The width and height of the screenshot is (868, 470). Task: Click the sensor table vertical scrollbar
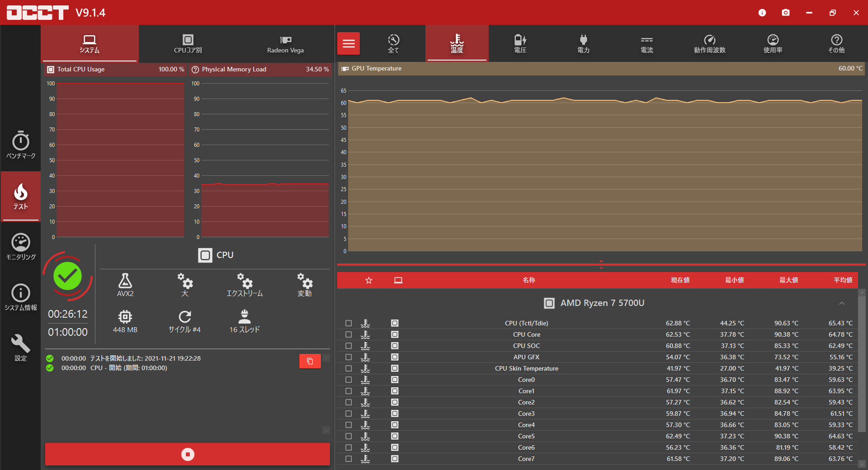click(x=862, y=364)
